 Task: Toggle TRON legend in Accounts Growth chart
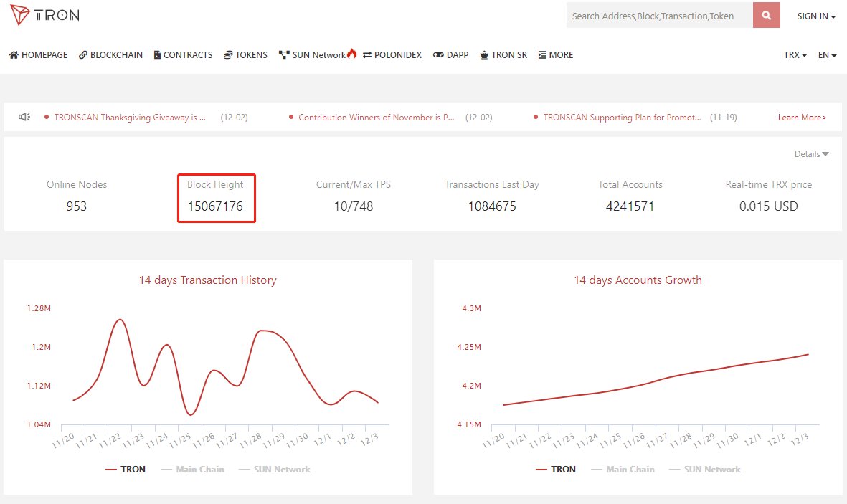(x=555, y=470)
